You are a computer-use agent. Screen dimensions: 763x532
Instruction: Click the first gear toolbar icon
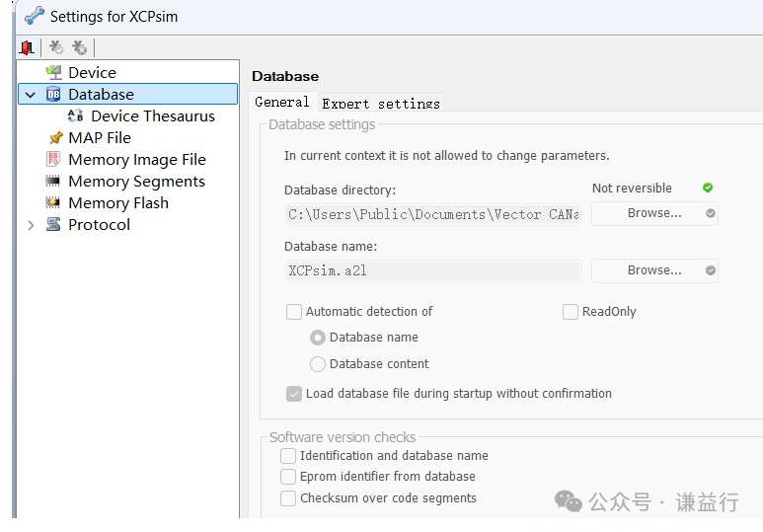tap(56, 47)
